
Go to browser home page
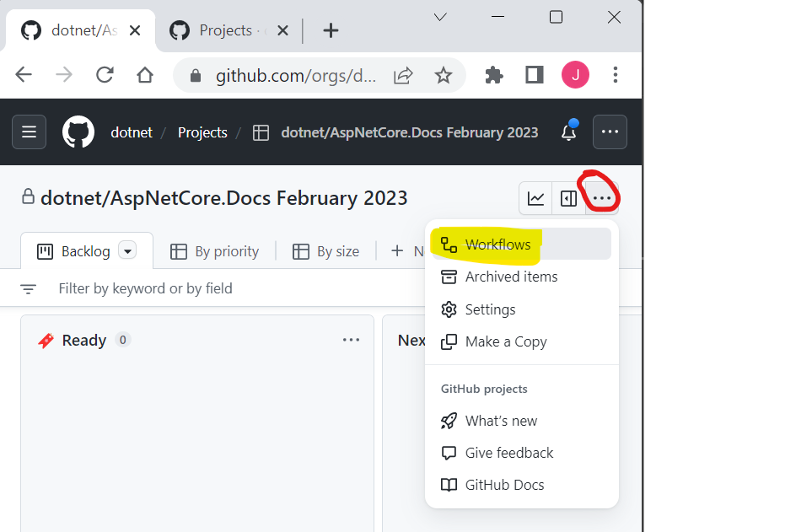coord(145,75)
